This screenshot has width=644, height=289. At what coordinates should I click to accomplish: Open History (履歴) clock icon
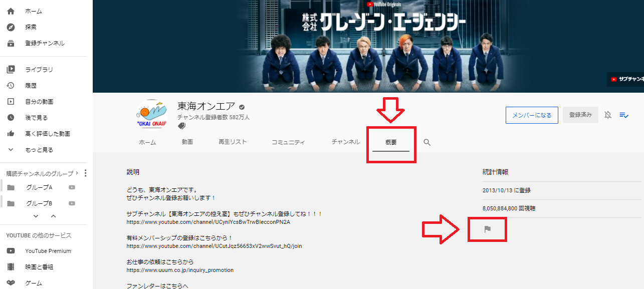[x=11, y=86]
